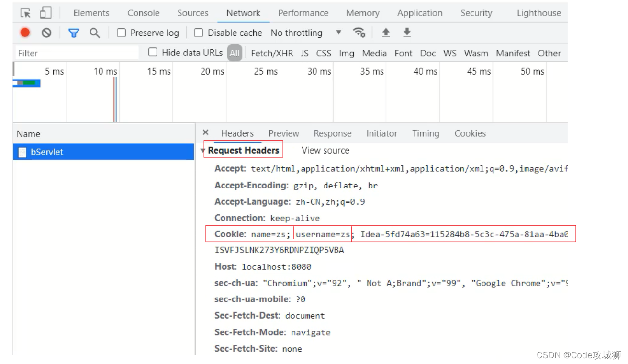
Task: Open the Timing detail tab
Action: pyautogui.click(x=426, y=133)
